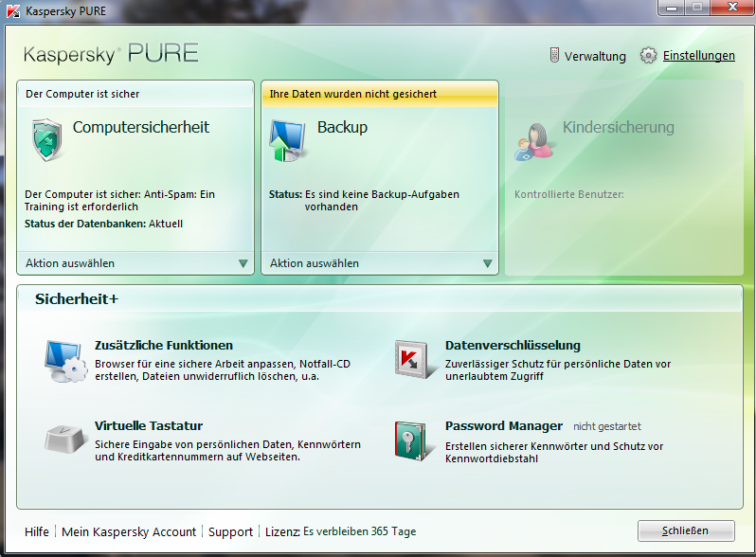Click the Verwaltung remote control icon

(x=555, y=55)
